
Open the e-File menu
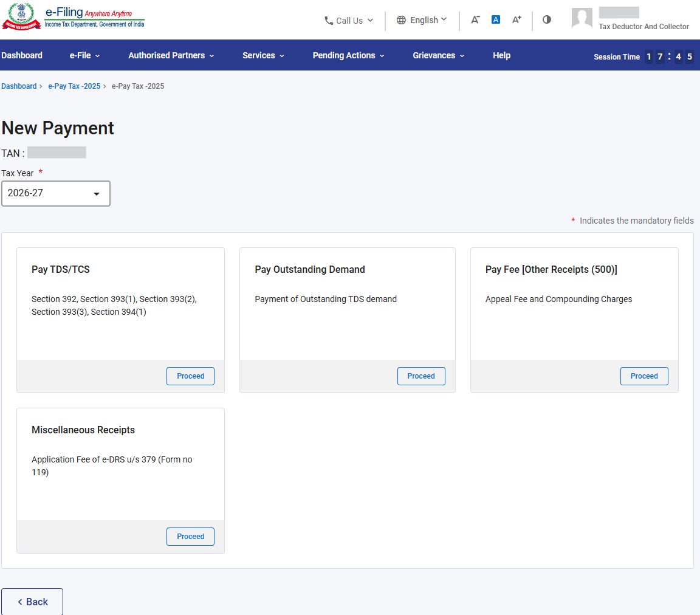click(84, 55)
